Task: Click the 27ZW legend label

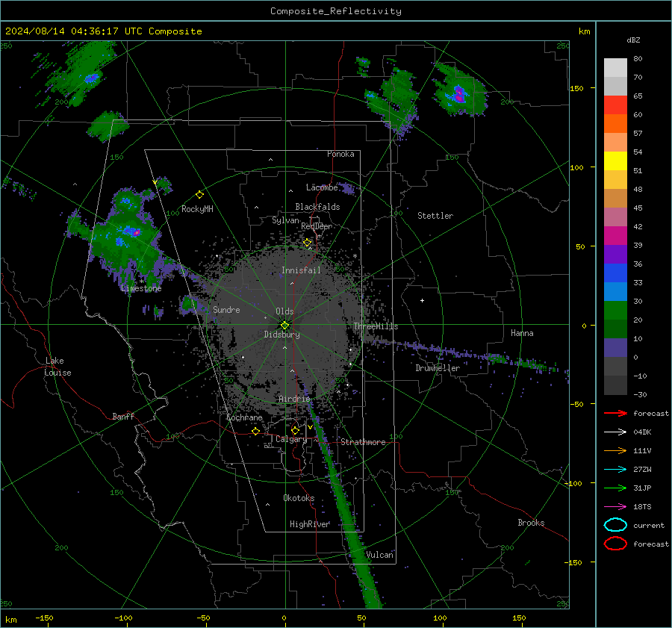Action: click(x=642, y=470)
